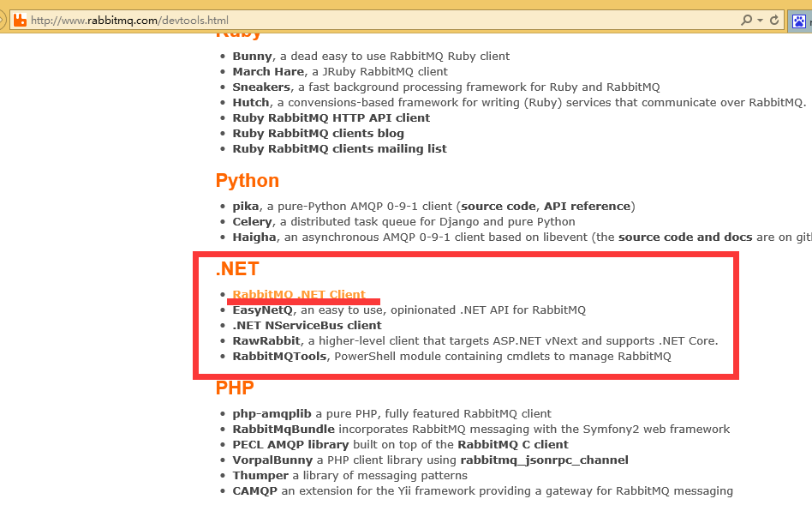Open the EasyNetQ link
This screenshot has height=505, width=812.
coord(263,310)
